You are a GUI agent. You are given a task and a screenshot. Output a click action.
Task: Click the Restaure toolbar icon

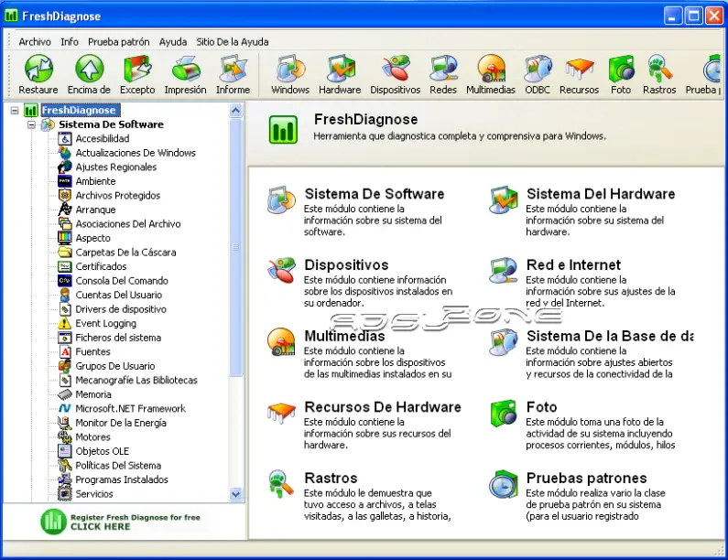[x=38, y=69]
